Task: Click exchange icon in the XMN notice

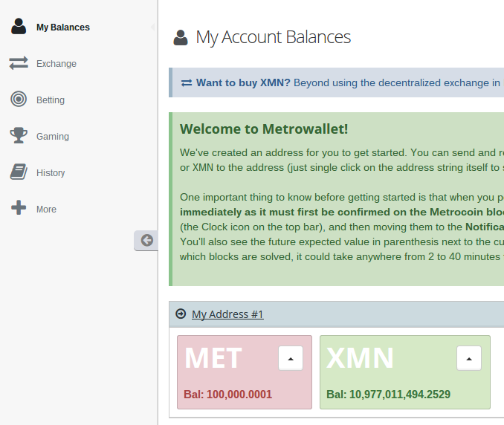Action: [x=187, y=83]
